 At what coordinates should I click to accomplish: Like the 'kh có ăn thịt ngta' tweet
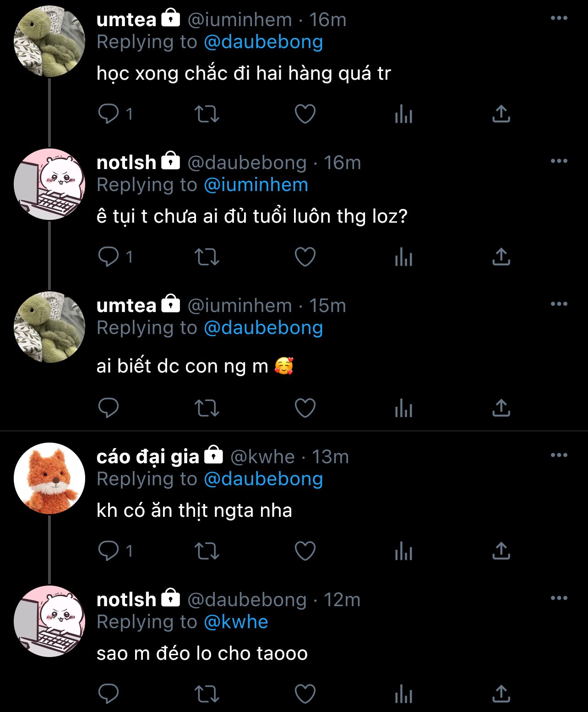tap(305, 551)
